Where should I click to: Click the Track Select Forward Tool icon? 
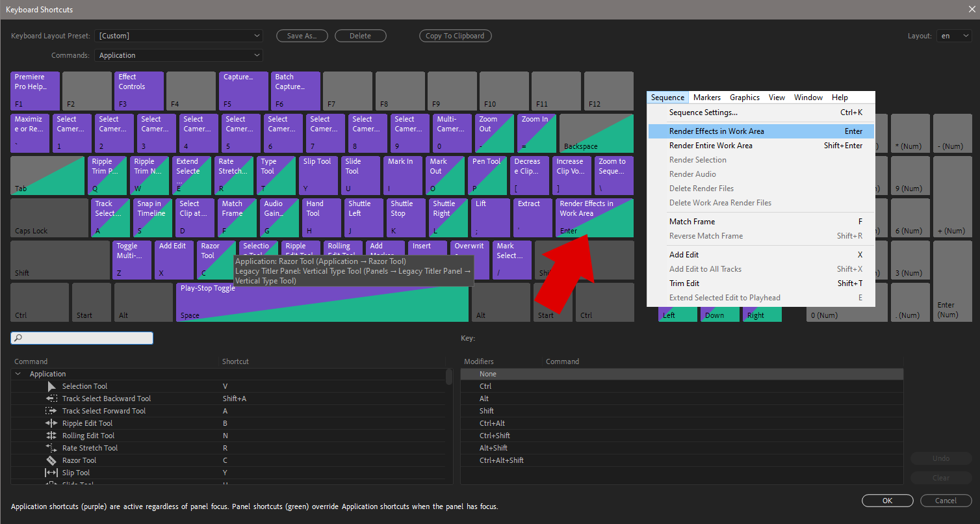51,410
